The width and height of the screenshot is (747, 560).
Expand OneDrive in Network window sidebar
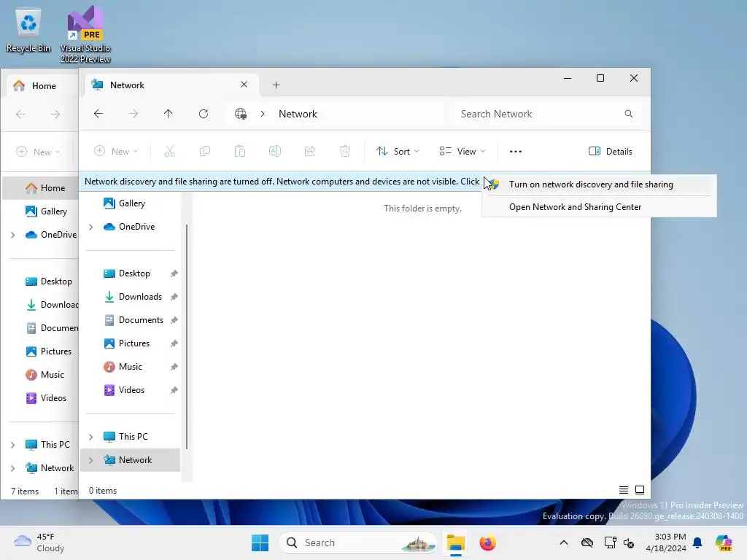coord(90,227)
